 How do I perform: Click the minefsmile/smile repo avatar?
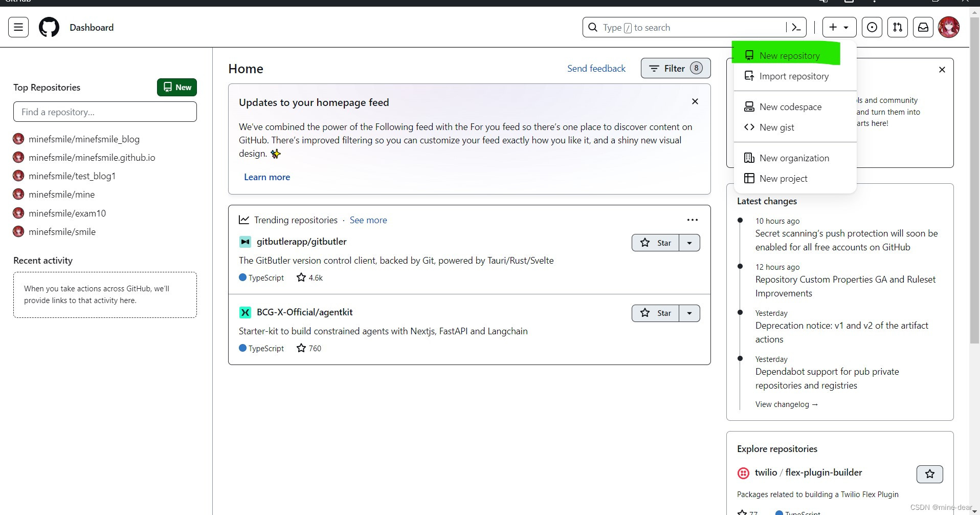18,231
